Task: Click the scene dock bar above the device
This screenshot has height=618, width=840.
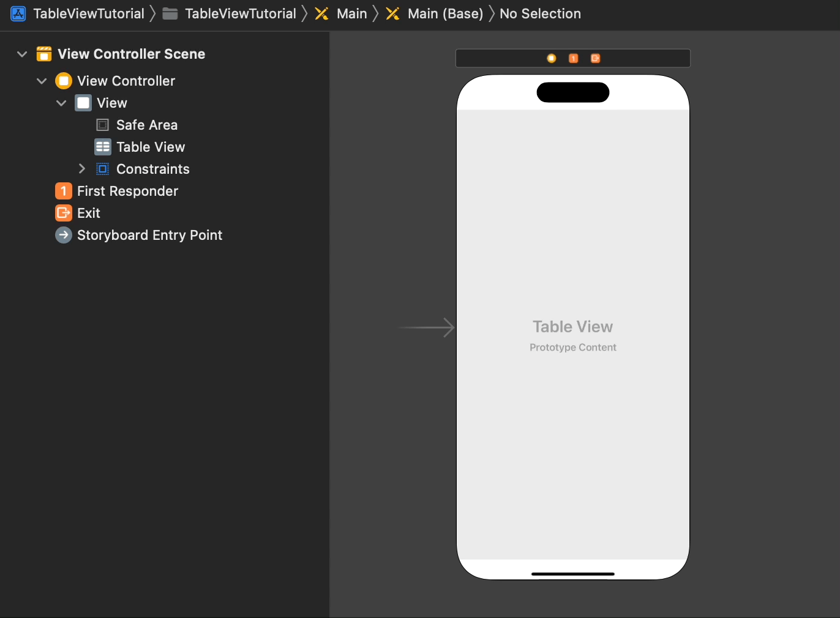Action: [x=573, y=58]
